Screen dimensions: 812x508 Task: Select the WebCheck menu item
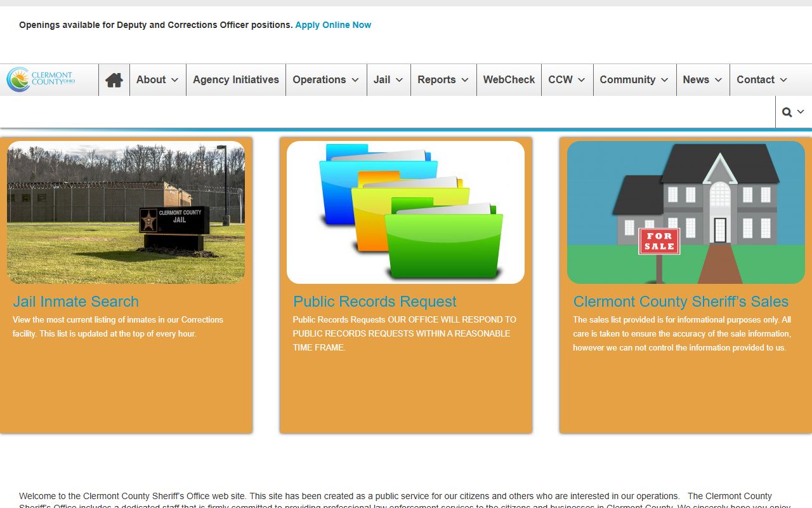coord(509,80)
